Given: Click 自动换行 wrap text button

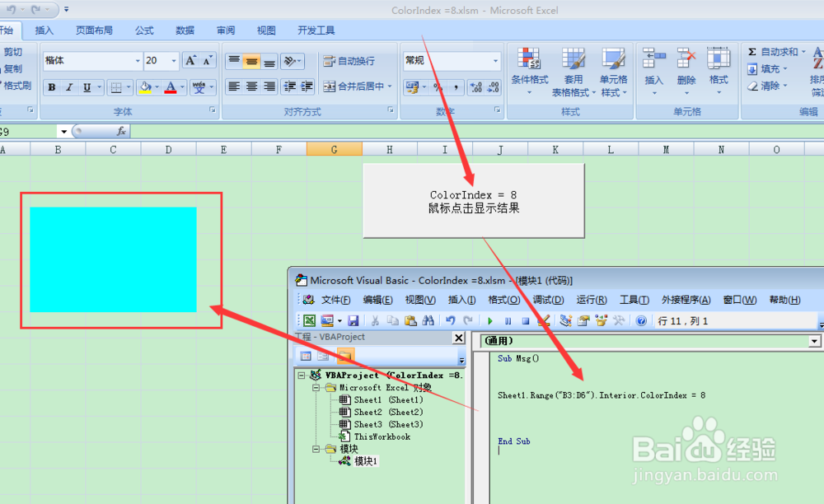Looking at the screenshot, I should click(349, 61).
